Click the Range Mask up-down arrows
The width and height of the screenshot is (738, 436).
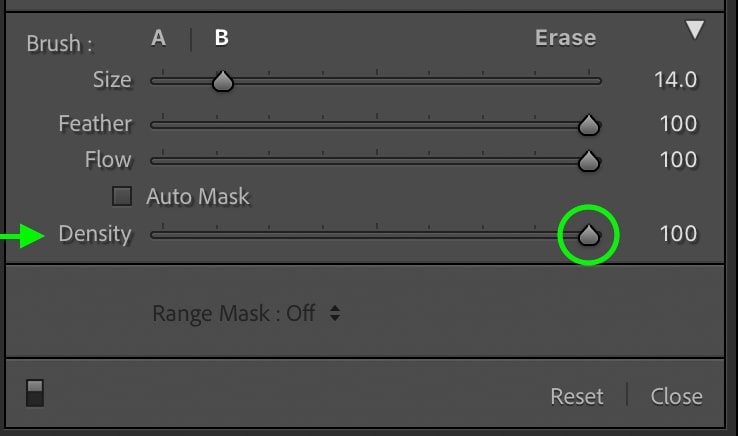point(335,313)
